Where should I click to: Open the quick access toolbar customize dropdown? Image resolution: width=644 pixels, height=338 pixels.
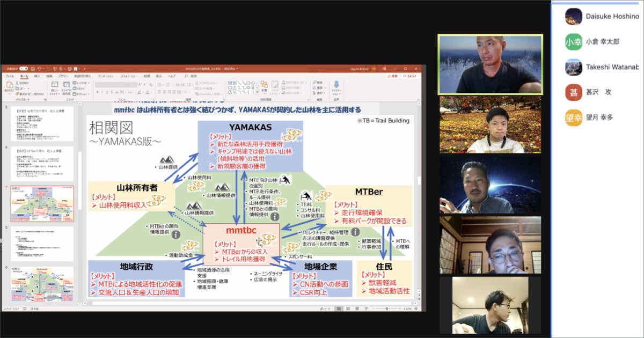[84, 69]
